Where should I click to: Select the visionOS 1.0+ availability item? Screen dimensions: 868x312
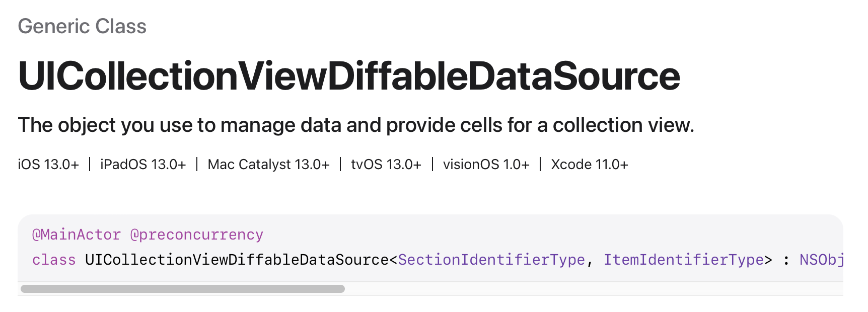486,165
